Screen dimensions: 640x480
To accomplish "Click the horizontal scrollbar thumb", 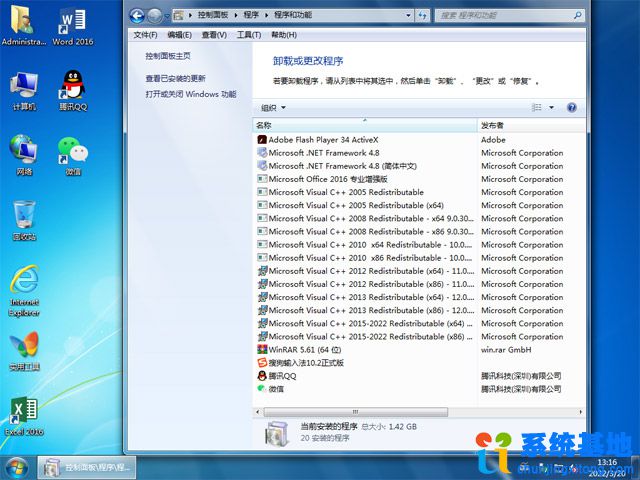I will pos(356,412).
